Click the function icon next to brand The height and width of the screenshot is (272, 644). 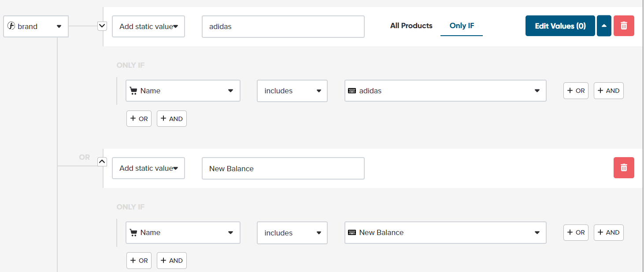coord(11,26)
